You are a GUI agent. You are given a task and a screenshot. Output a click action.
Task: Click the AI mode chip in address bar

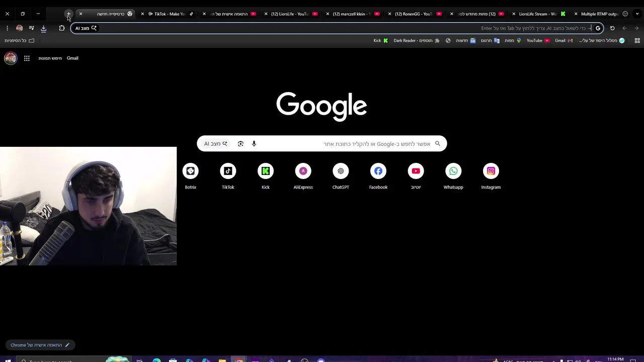[86, 28]
